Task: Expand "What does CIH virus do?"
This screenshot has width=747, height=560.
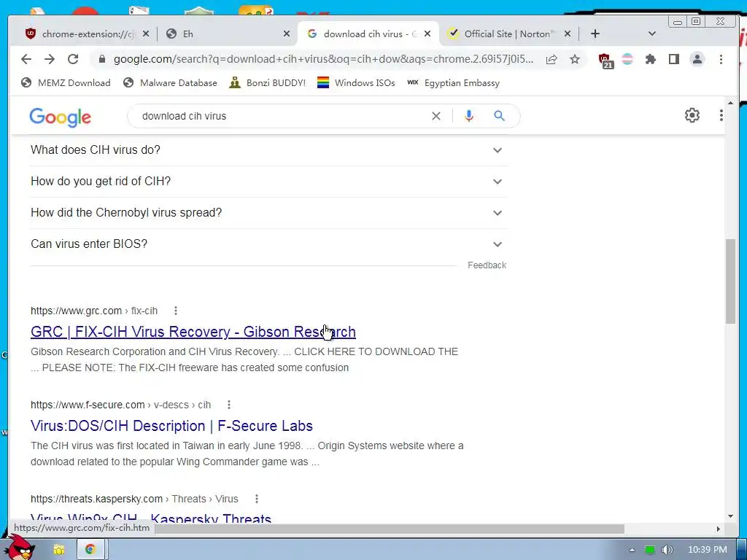Action: point(268,150)
